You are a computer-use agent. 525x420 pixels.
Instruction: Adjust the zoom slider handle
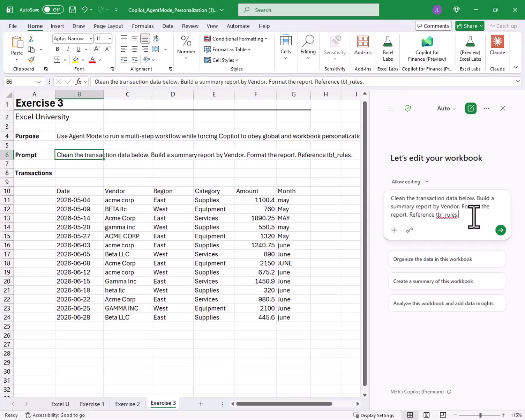tap(480, 415)
